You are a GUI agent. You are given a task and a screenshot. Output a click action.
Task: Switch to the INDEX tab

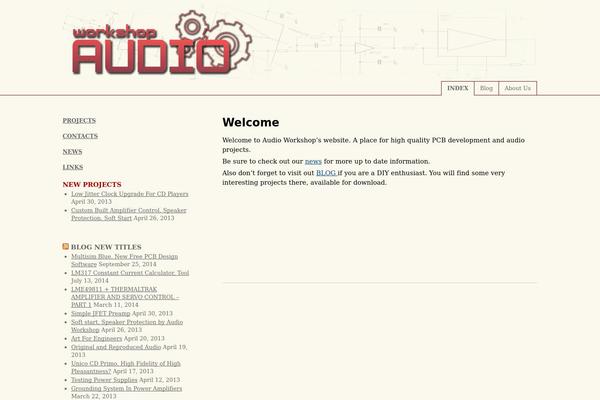click(x=458, y=88)
